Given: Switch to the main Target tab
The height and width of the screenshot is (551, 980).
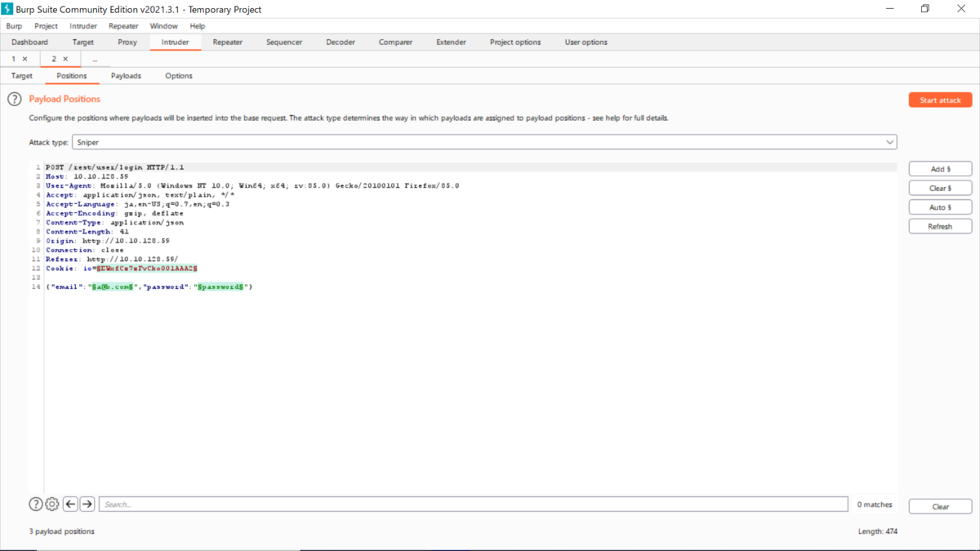Looking at the screenshot, I should click(x=82, y=42).
